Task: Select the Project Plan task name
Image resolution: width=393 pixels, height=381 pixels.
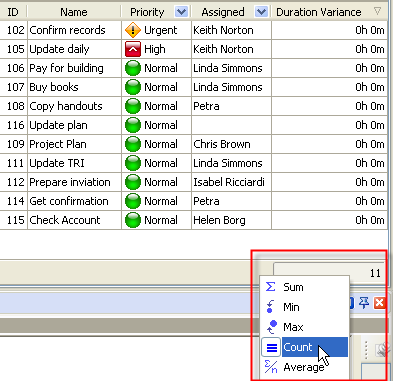Action: pos(58,144)
